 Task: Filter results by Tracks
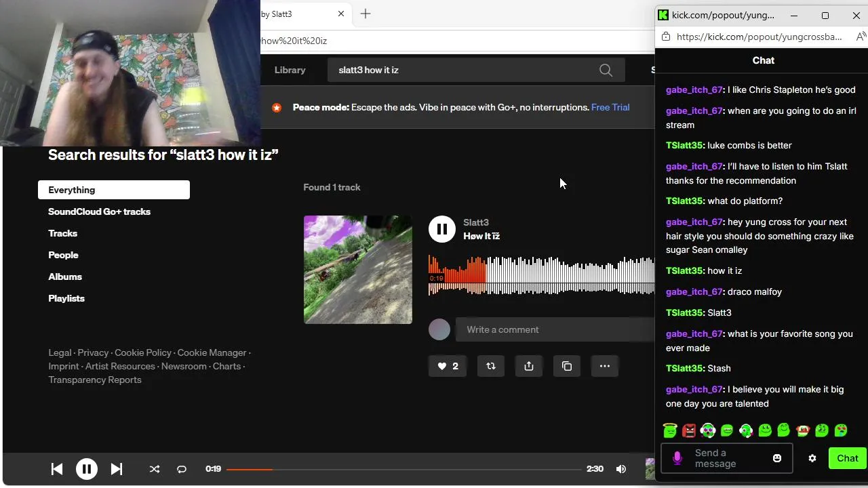click(62, 233)
